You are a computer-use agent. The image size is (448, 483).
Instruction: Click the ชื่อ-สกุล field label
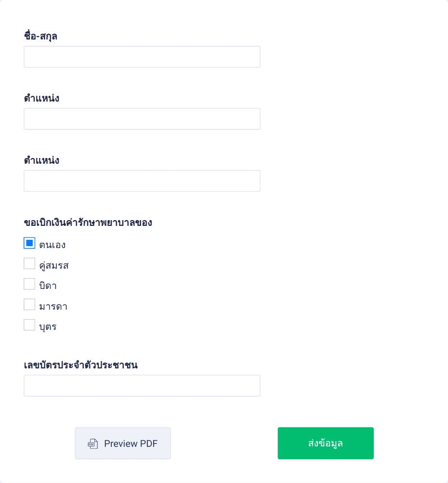(41, 36)
